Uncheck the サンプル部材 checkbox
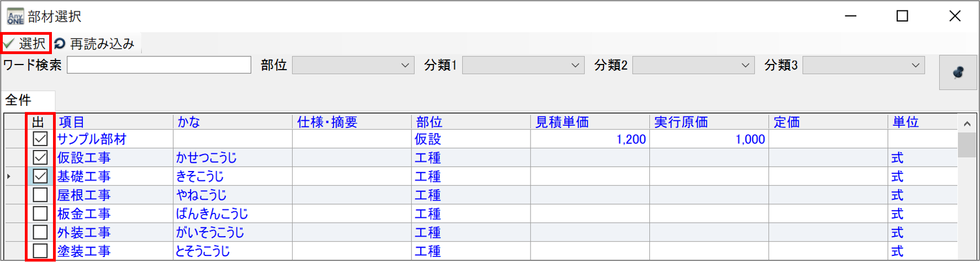The image size is (980, 262). [40, 139]
